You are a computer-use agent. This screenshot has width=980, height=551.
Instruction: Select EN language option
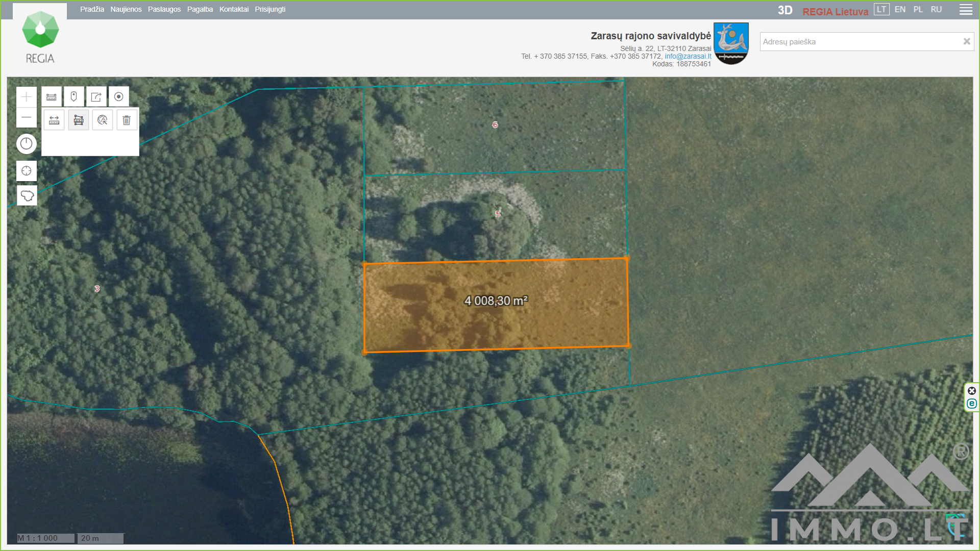(900, 10)
